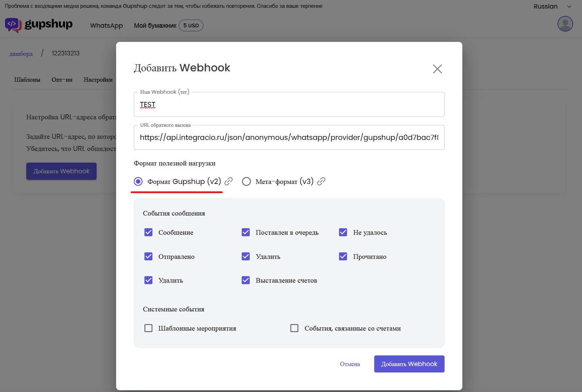Viewport: 582px width, 392px height.
Task: Focus the Имя Webhook (тег) field
Action: point(289,104)
